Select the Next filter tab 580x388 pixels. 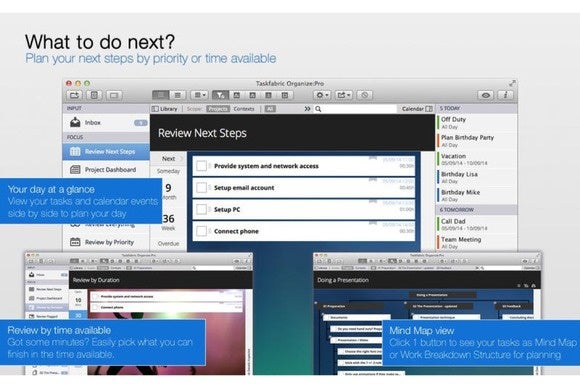coord(169,158)
